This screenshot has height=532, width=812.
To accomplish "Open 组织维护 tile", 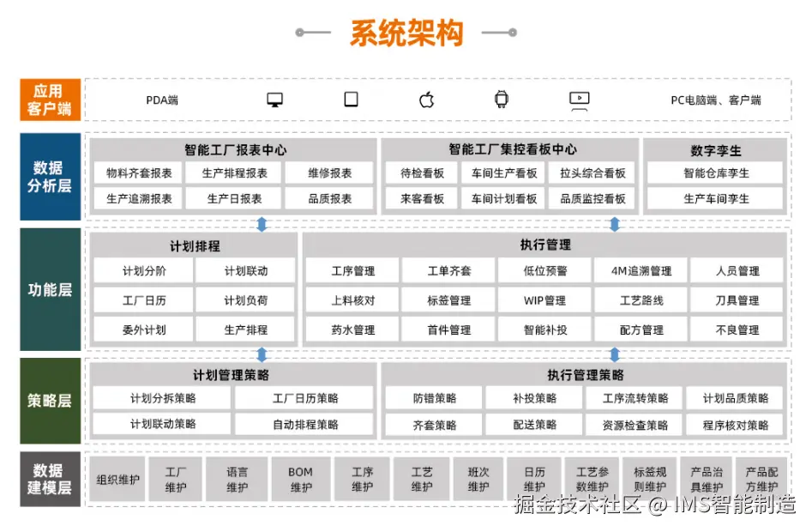I will (x=118, y=479).
